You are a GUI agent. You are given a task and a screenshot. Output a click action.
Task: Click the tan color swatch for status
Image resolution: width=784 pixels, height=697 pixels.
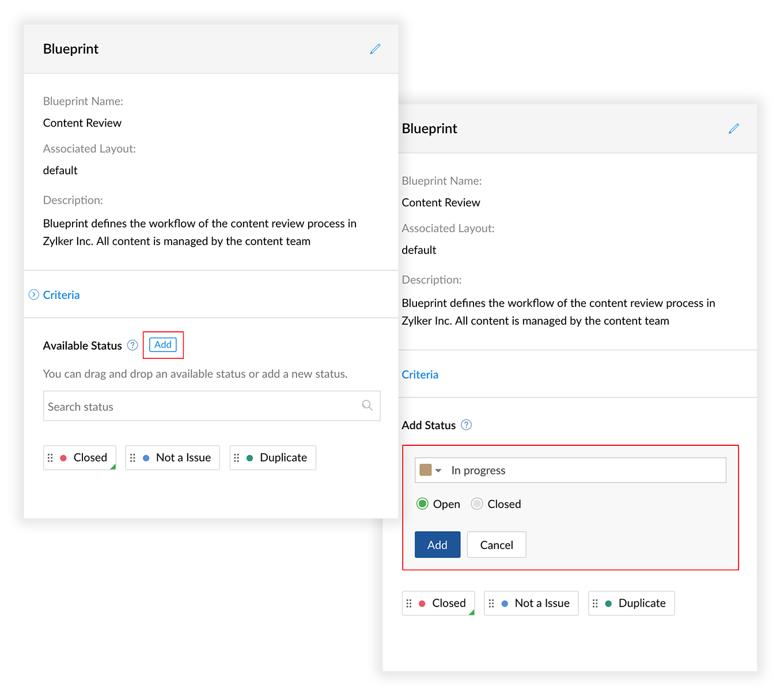pyautogui.click(x=426, y=470)
